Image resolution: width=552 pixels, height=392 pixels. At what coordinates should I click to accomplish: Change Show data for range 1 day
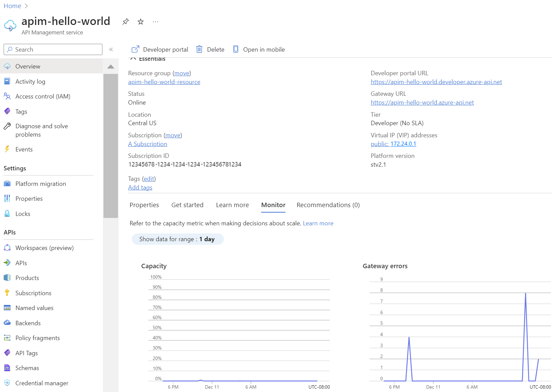pos(177,239)
